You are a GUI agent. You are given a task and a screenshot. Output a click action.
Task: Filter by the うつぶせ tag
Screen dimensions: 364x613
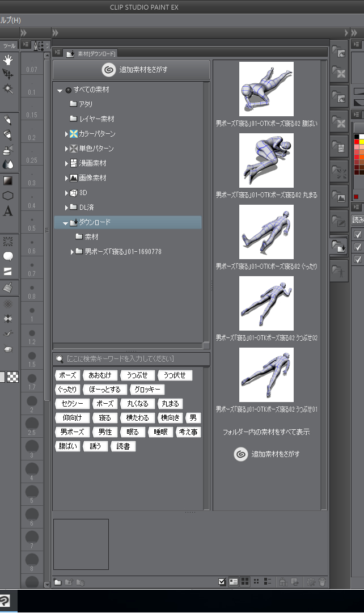(x=137, y=375)
